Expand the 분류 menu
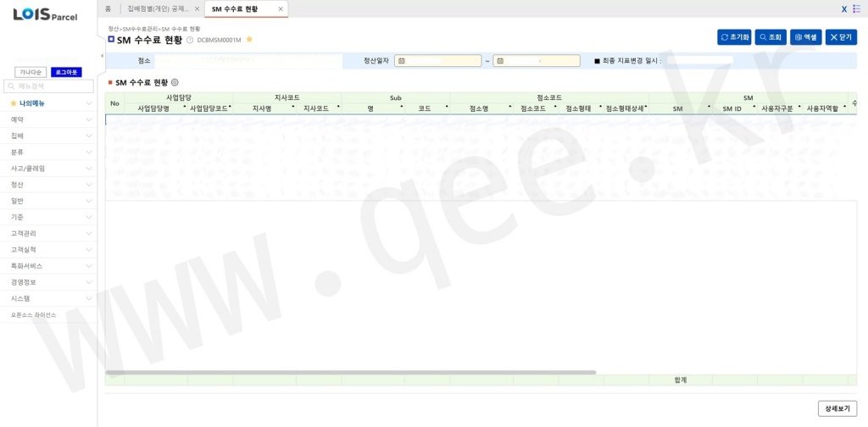The image size is (868, 427). pyautogui.click(x=48, y=152)
